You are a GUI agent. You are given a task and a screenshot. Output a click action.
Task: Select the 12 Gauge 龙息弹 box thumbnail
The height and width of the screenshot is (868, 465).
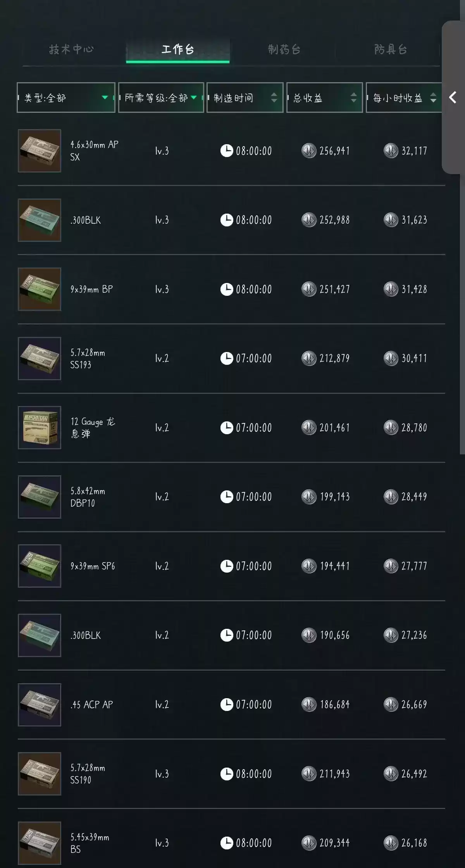tap(40, 428)
